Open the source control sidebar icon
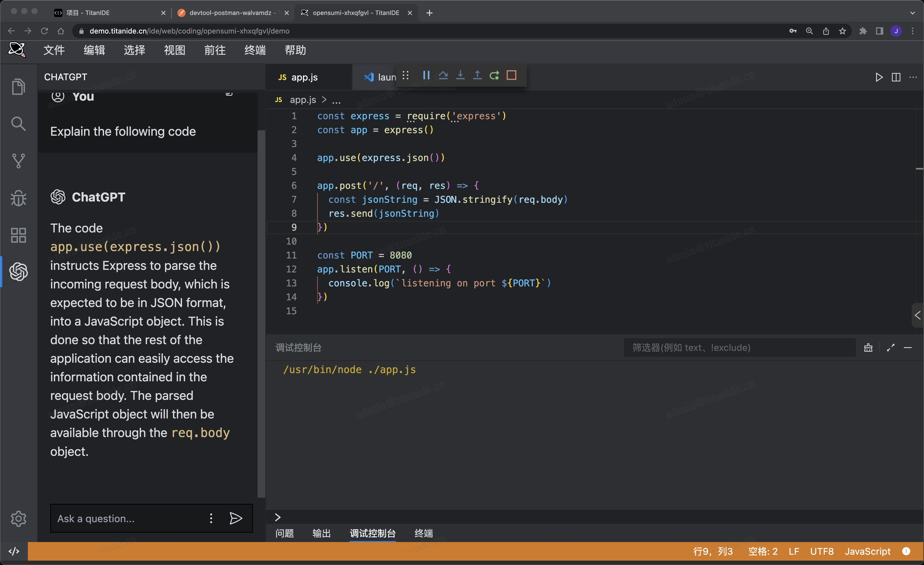 pyautogui.click(x=18, y=160)
